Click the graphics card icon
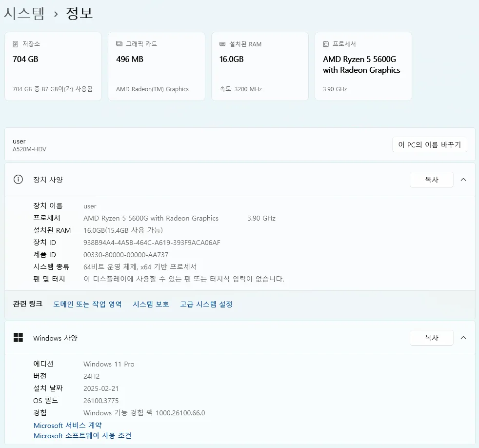Viewport: 479px width, 448px height. pos(119,44)
